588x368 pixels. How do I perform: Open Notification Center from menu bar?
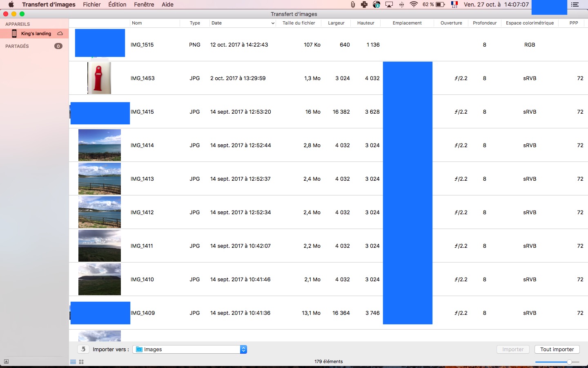(x=575, y=4)
